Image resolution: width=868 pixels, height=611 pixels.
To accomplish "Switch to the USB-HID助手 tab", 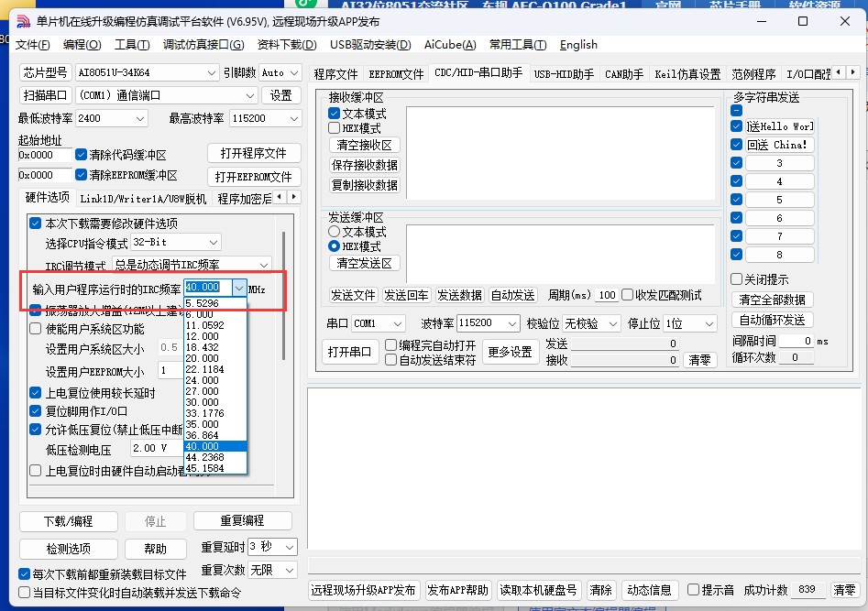I will click(x=564, y=74).
